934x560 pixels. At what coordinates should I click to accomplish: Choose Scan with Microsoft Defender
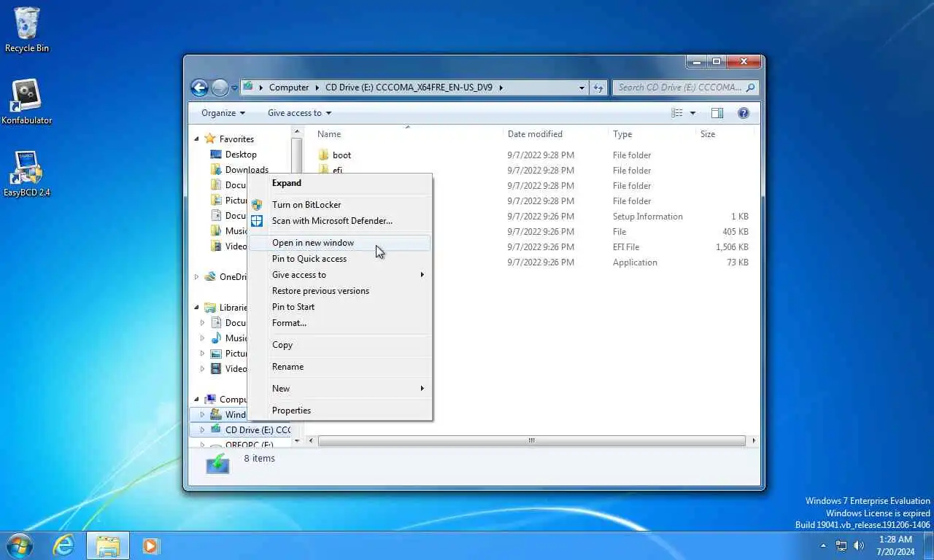coord(340,221)
